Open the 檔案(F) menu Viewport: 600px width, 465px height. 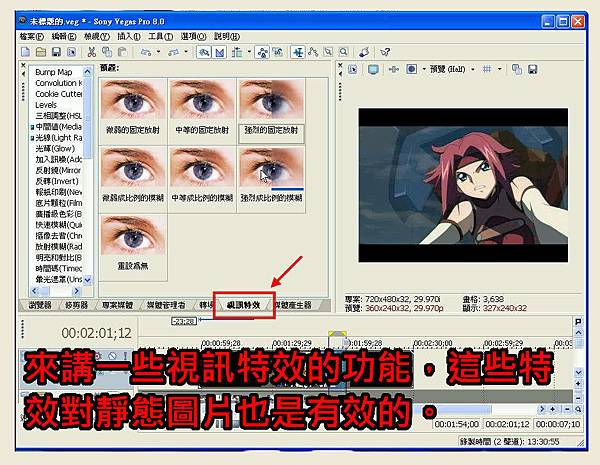[x=32, y=37]
